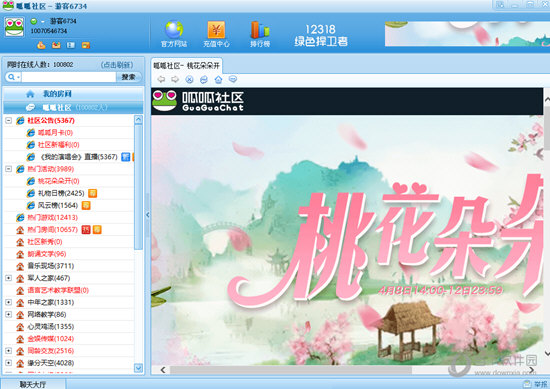Click 点击刷新 to refresh online count
Viewport: 550px width, 389px height.
[x=117, y=65]
